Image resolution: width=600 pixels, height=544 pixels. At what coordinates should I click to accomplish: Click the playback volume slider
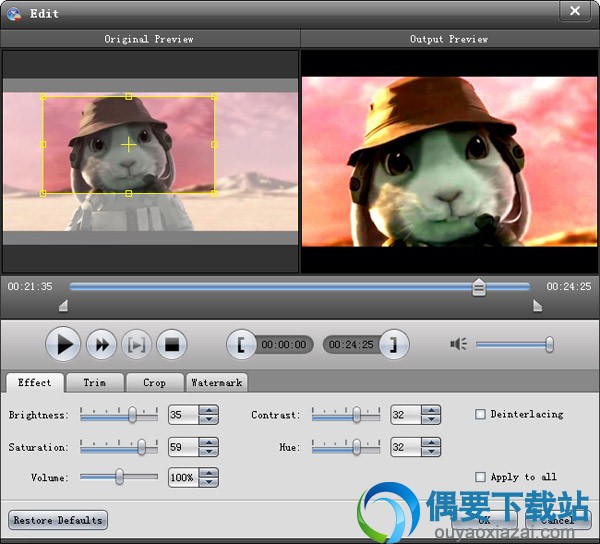point(514,345)
